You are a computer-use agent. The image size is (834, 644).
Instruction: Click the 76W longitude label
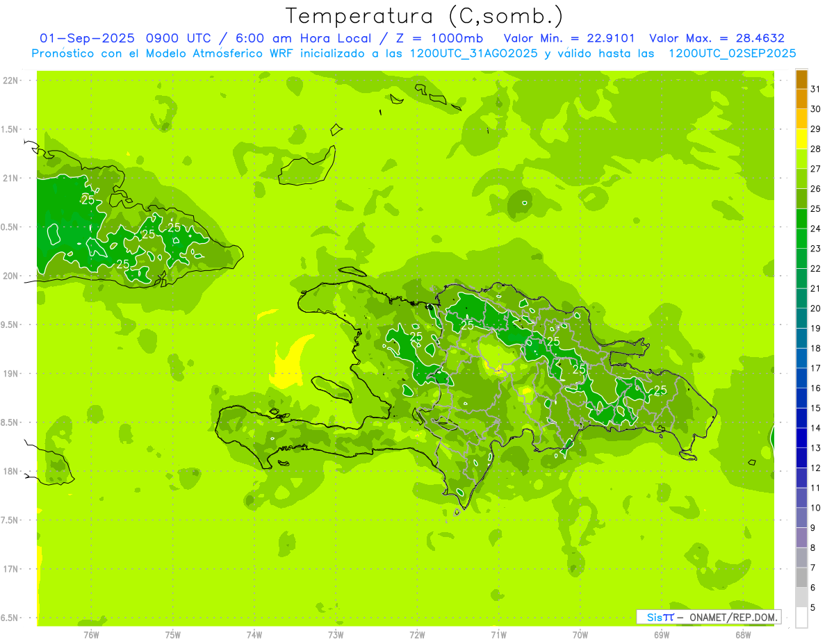coord(91,635)
